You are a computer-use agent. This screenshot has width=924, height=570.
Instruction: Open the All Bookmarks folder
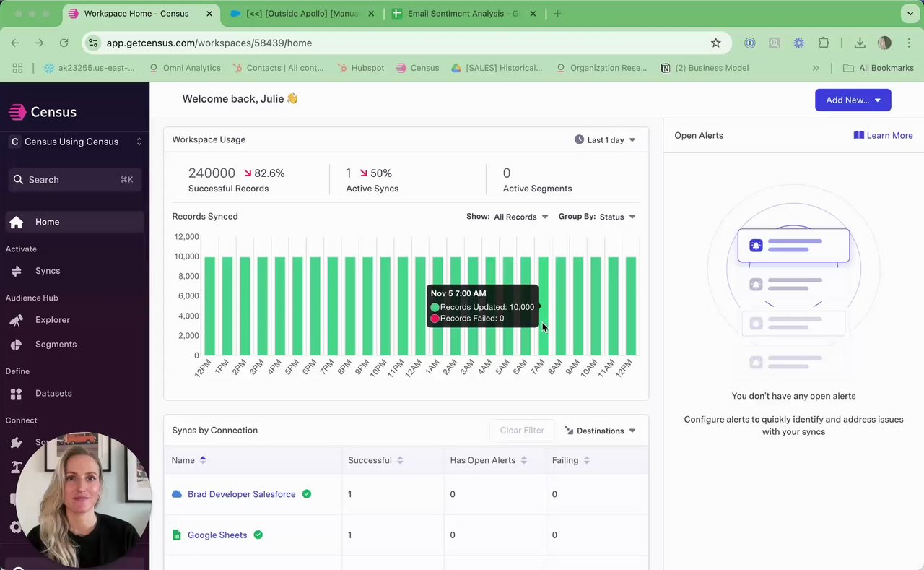[x=879, y=68]
